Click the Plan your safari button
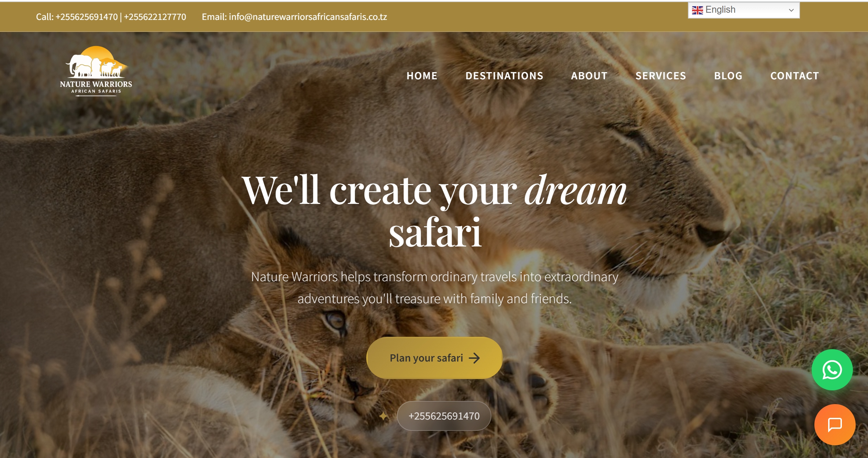 pyautogui.click(x=434, y=358)
